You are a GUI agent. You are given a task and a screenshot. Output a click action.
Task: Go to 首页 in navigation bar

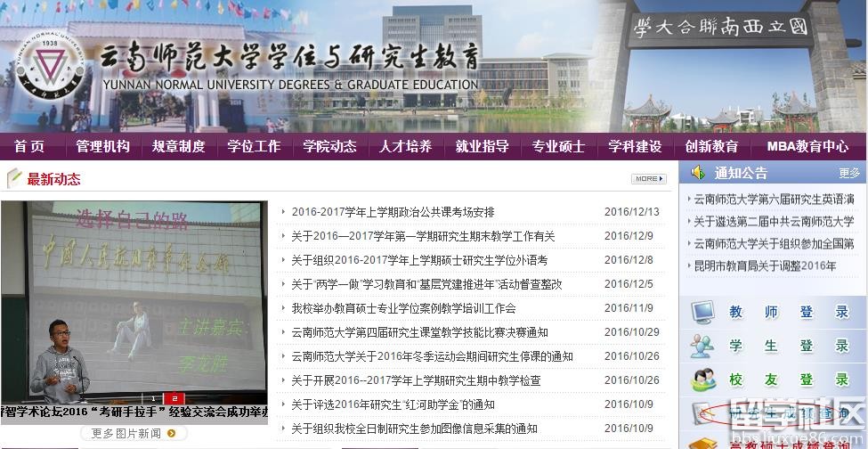[29, 146]
